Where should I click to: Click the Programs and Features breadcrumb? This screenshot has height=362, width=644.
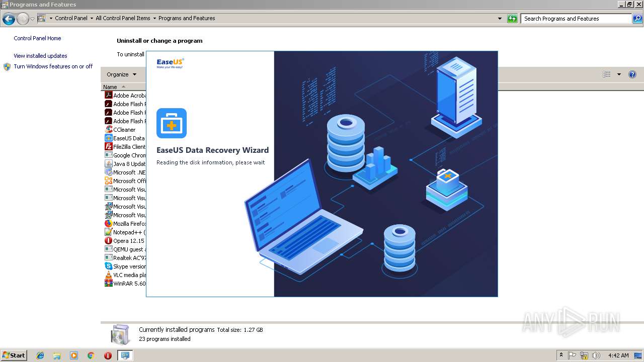[187, 18]
